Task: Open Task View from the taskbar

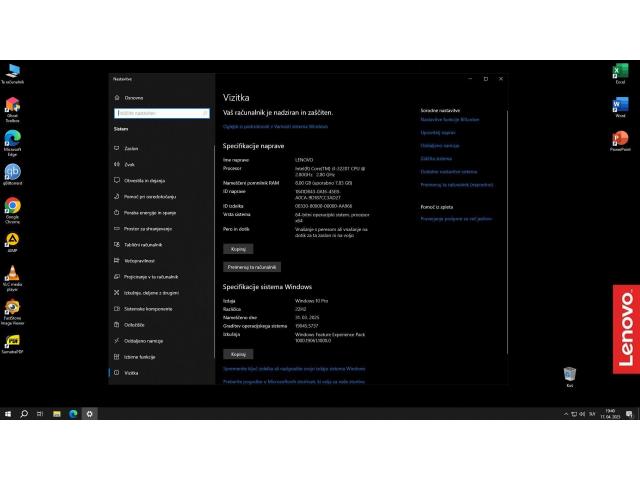Action: [40, 414]
